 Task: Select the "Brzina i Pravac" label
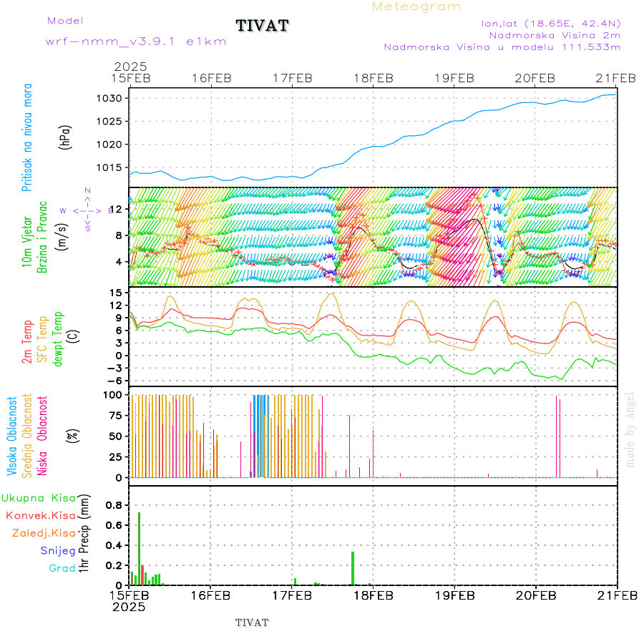[x=42, y=237]
